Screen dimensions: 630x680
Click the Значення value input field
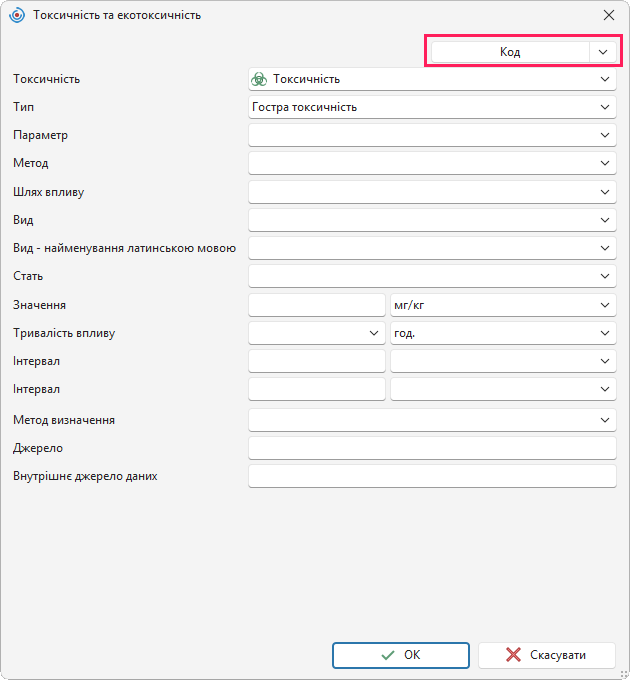pyautogui.click(x=317, y=305)
